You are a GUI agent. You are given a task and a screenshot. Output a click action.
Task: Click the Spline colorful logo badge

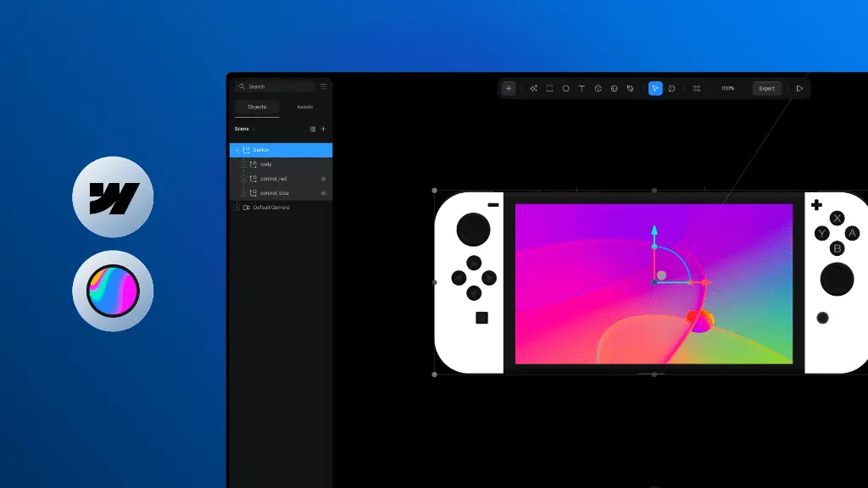[x=113, y=291]
